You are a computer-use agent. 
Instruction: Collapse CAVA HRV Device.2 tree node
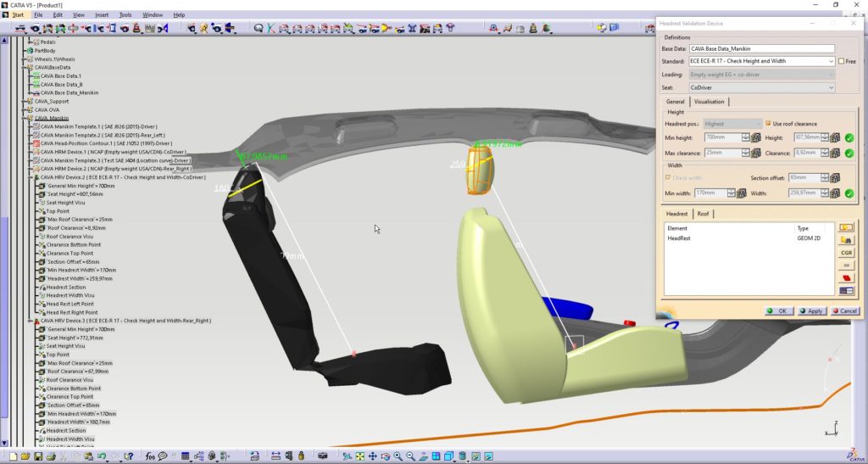[x=31, y=177]
